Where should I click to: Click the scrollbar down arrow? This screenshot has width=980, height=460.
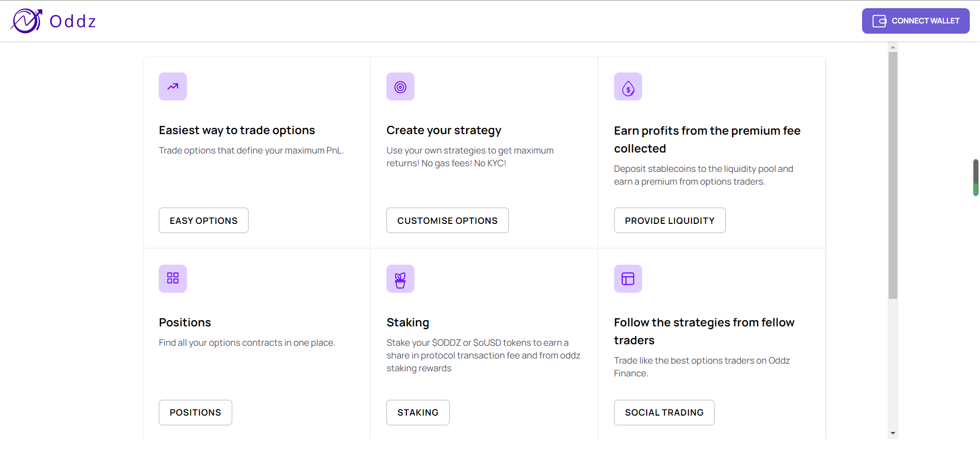[893, 433]
